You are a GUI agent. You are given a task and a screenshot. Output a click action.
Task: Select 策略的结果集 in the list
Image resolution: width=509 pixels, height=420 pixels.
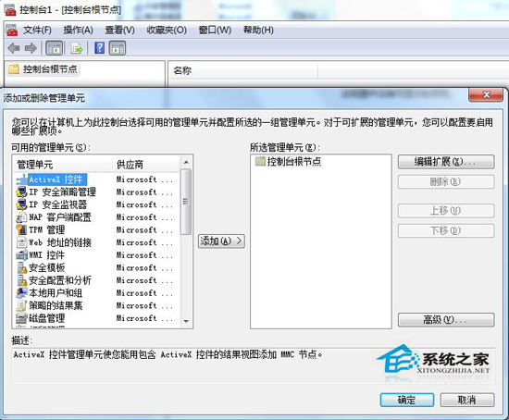[56, 306]
